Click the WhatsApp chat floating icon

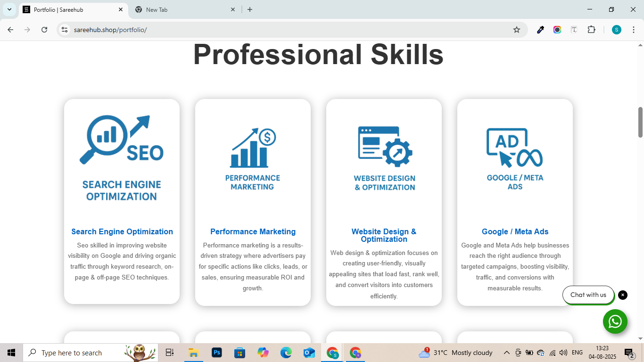coord(615,321)
